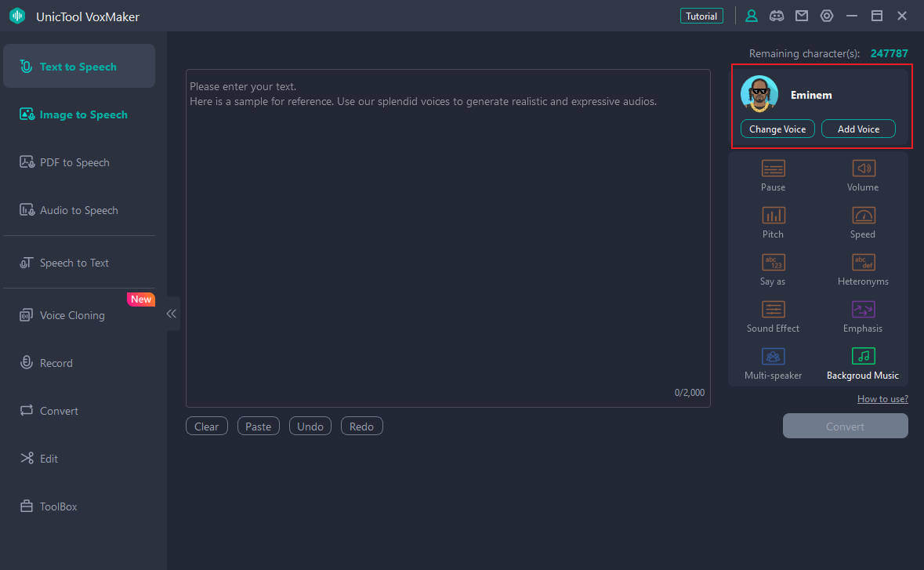Screen dimensions: 924x570
Task: Open the Speed control icon
Action: click(863, 216)
